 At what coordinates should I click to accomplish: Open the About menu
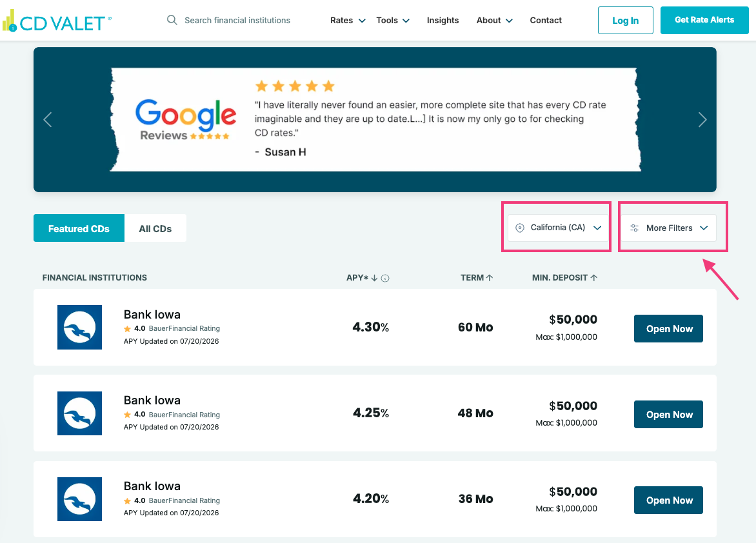tap(494, 20)
